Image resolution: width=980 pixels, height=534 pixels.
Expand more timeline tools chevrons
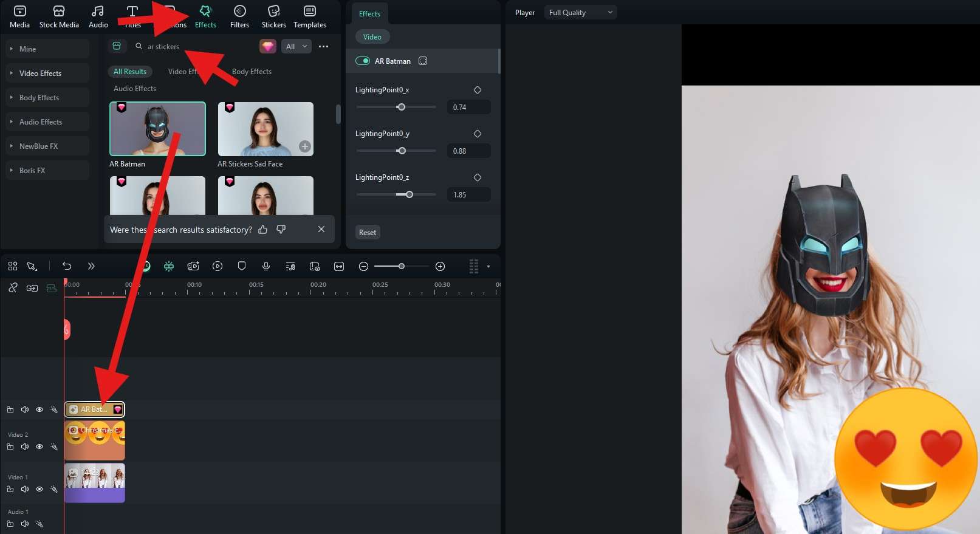click(x=91, y=266)
